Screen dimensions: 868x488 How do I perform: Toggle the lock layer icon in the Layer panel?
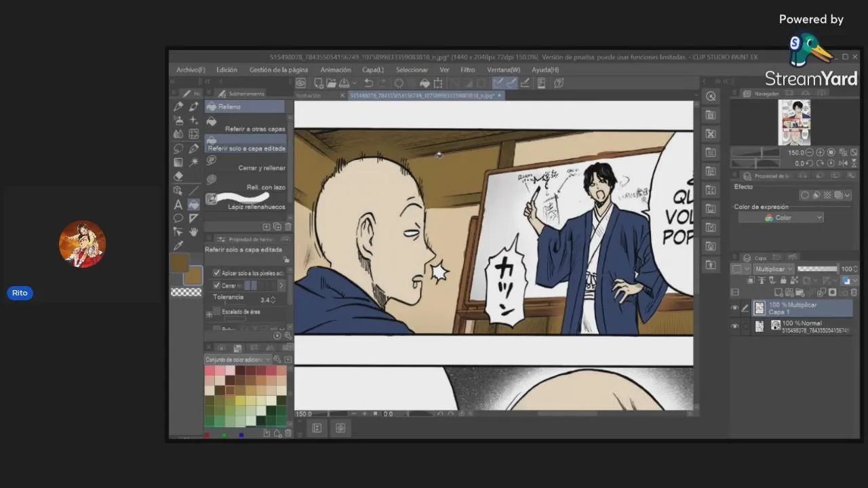783,279
